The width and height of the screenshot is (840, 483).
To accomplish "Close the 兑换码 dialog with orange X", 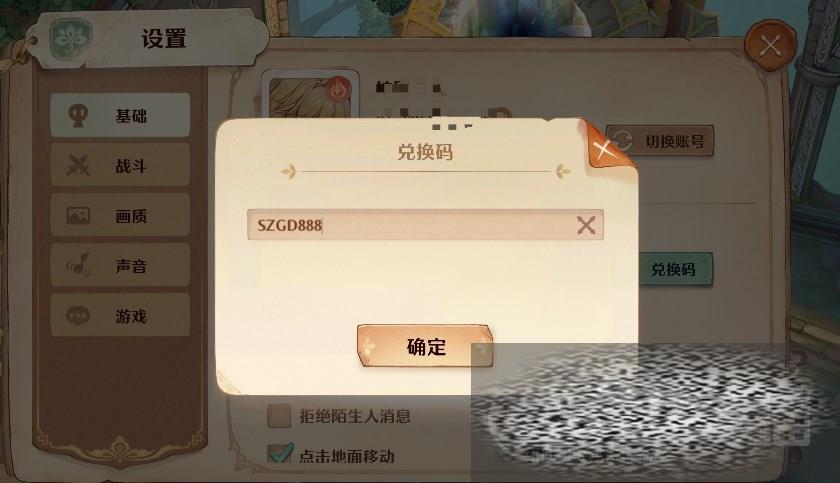I will tap(603, 149).
